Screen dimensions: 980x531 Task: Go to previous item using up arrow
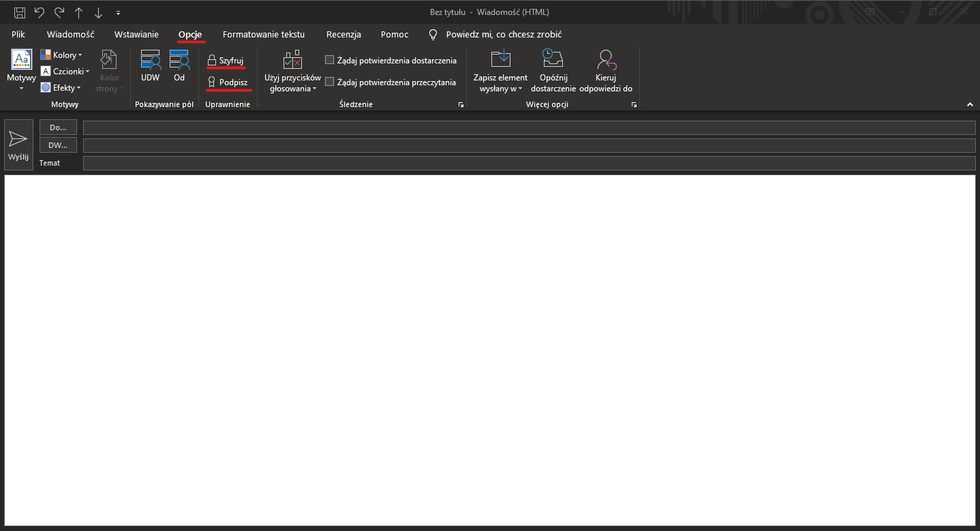pos(79,12)
